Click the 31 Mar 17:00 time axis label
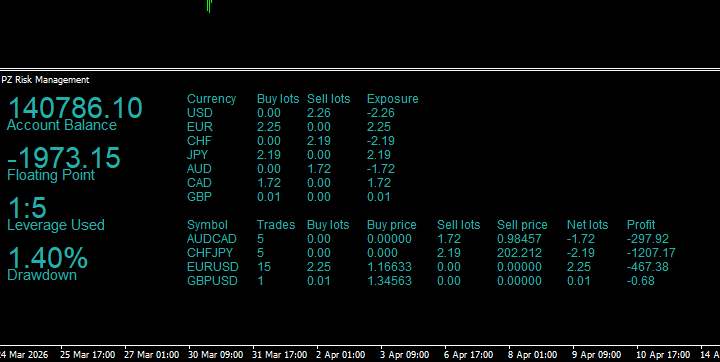720x362 pixels. 280,355
